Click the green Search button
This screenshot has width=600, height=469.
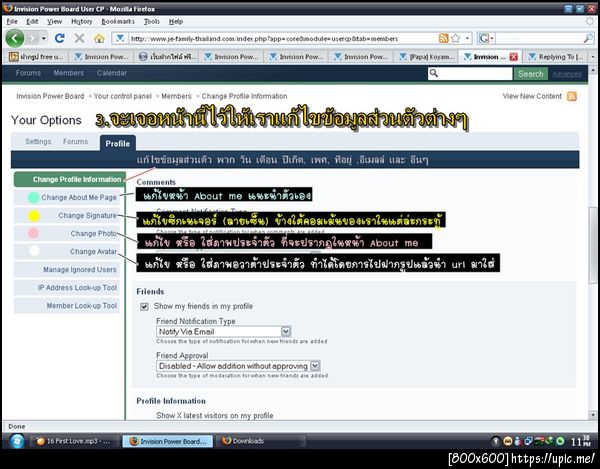point(530,74)
